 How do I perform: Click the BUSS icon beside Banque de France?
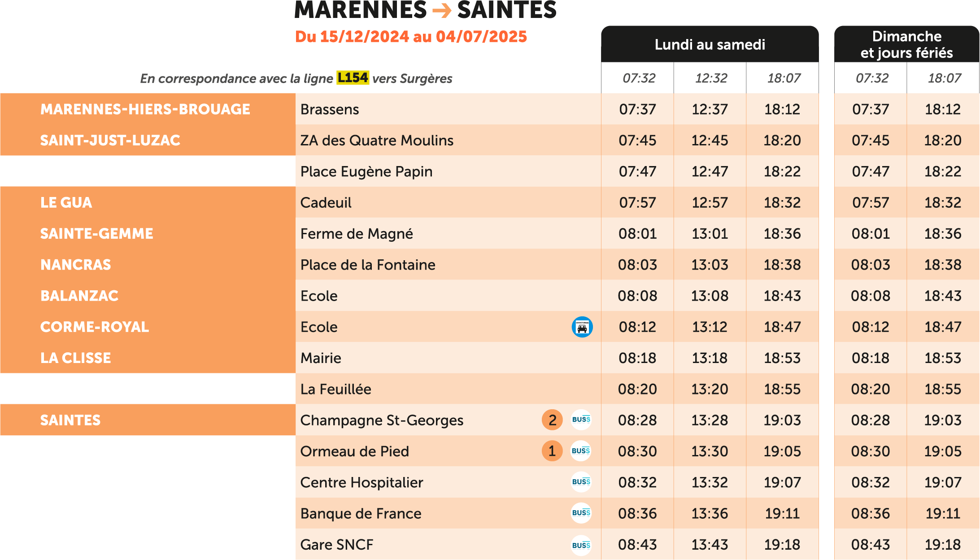point(581,513)
